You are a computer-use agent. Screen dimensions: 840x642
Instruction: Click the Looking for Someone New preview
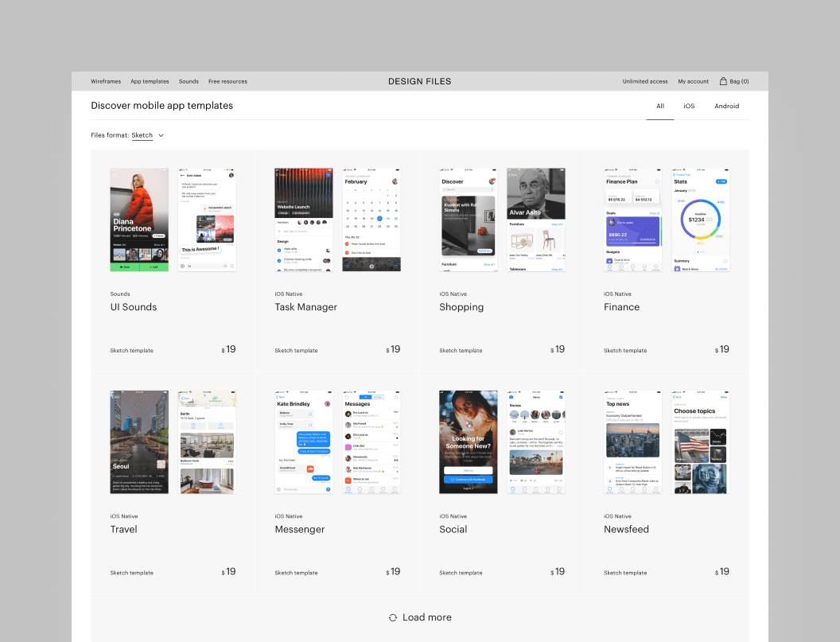(469, 442)
